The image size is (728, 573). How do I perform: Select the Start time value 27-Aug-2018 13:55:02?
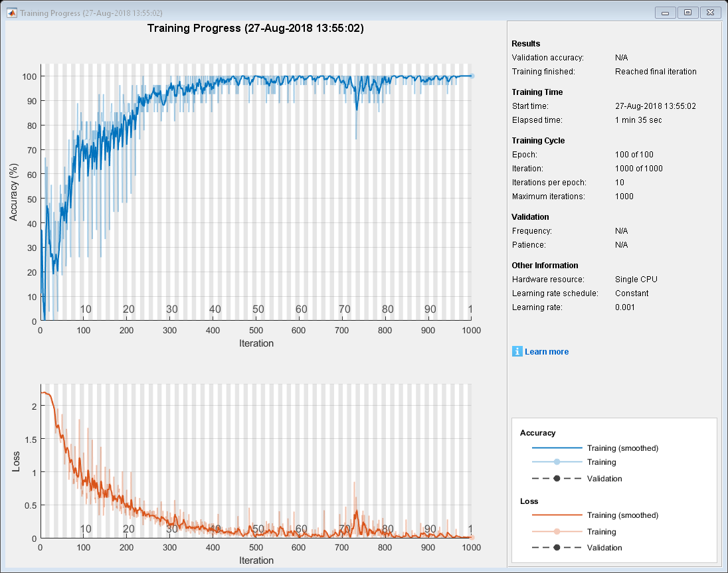pos(656,106)
